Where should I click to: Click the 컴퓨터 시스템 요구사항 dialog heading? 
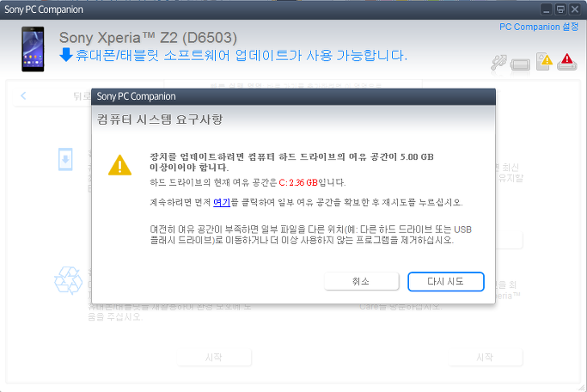pyautogui.click(x=160, y=119)
